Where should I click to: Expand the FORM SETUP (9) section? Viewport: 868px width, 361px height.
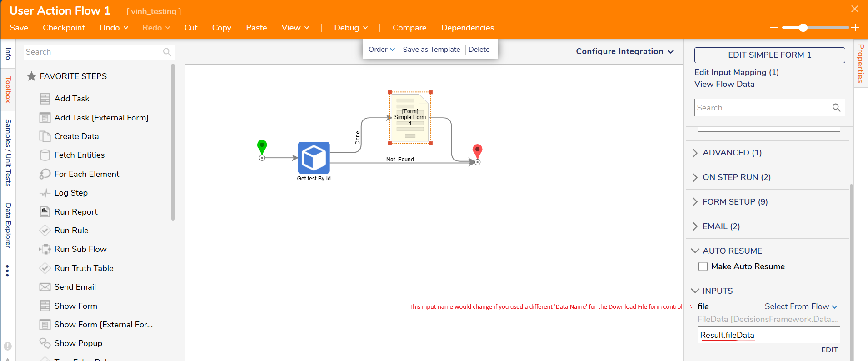pos(735,202)
